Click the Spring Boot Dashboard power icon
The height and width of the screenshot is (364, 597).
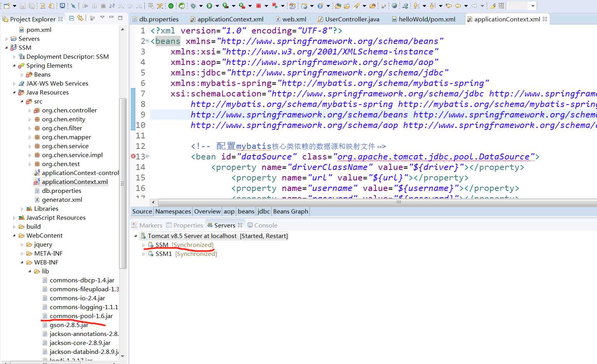tap(171, 6)
